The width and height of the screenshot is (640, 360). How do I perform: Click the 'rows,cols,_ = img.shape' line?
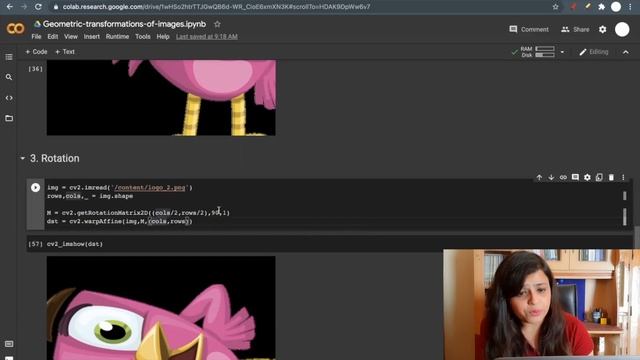tap(90, 196)
